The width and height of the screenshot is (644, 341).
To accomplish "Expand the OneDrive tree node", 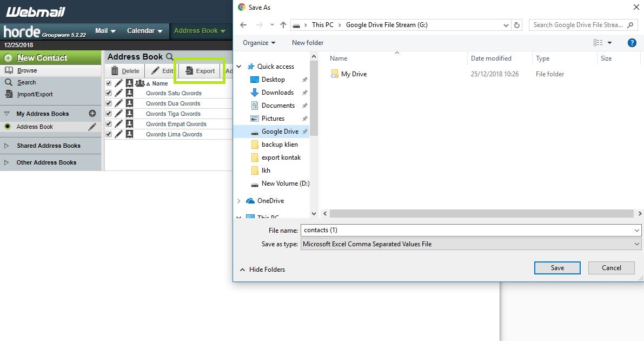I will (x=239, y=201).
